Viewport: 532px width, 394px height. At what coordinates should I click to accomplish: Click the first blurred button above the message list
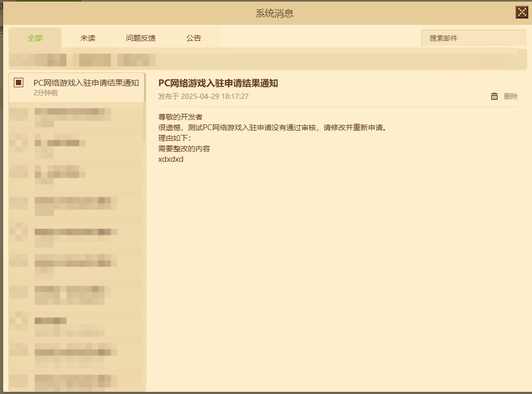(38, 60)
